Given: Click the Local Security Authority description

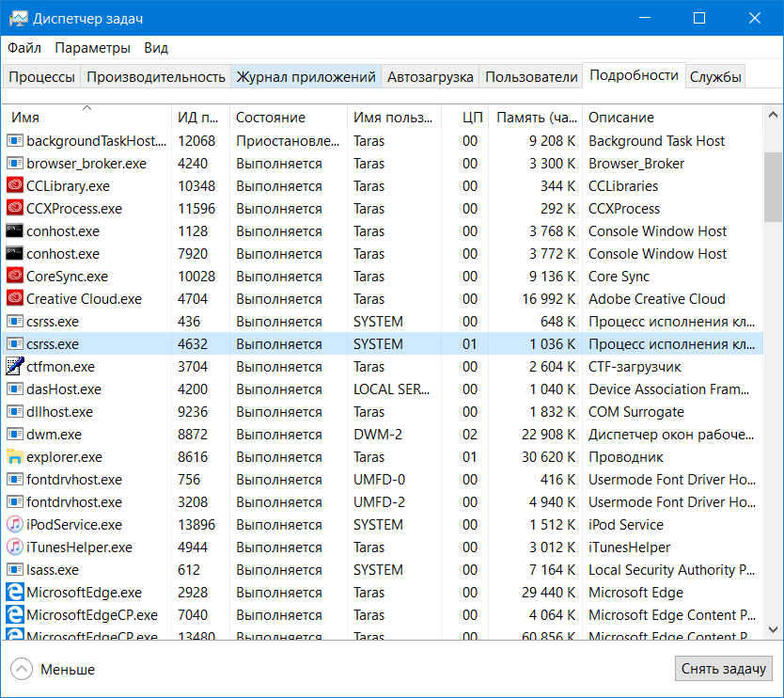Looking at the screenshot, I should [x=671, y=569].
